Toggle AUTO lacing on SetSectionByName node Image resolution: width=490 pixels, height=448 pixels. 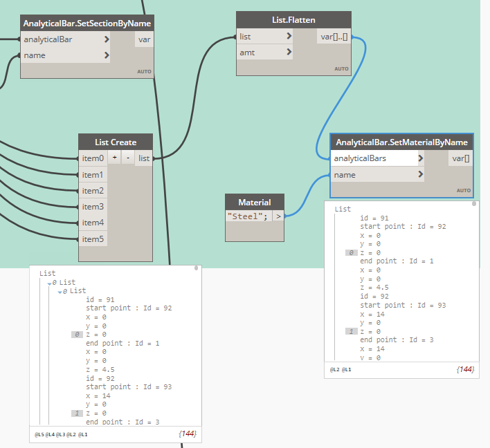coord(144,71)
